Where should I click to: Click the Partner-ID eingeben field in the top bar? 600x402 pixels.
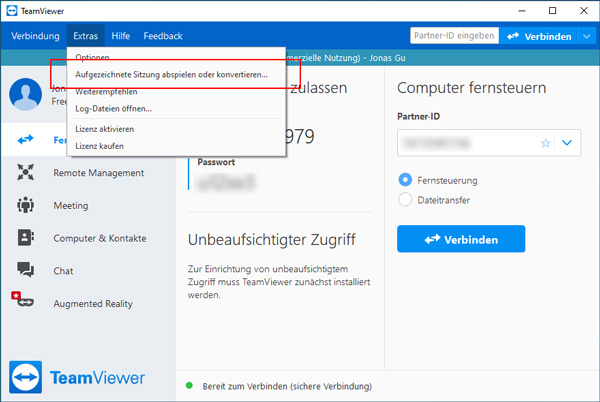(x=454, y=36)
